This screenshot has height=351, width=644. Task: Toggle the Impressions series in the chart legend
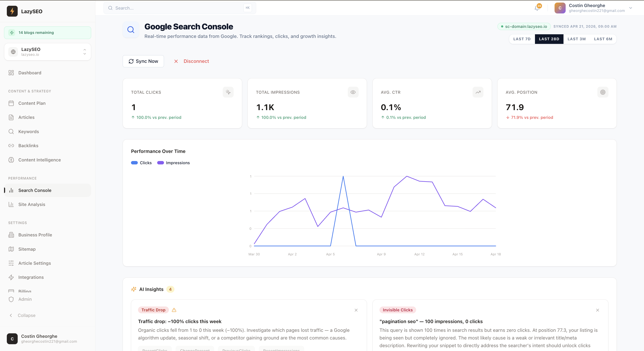(173, 163)
